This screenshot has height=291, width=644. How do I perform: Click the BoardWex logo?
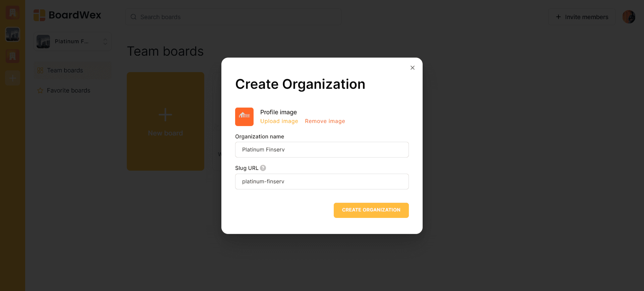point(67,15)
